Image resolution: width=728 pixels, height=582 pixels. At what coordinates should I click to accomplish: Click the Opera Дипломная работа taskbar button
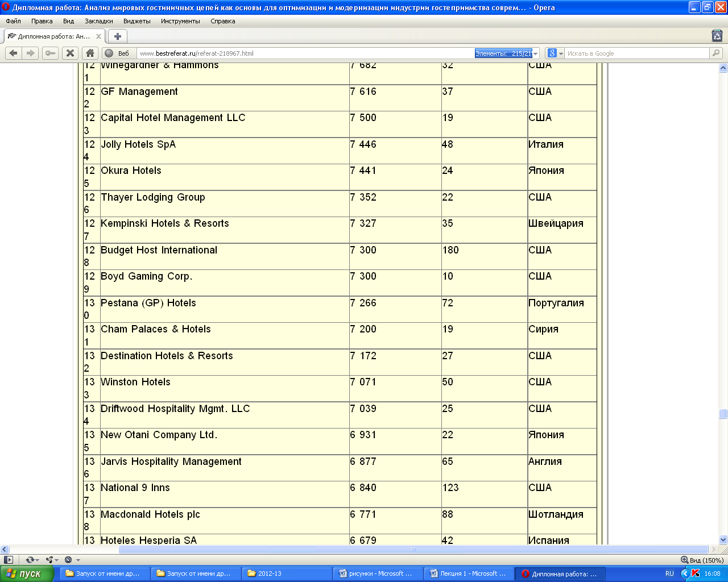pyautogui.click(x=560, y=573)
